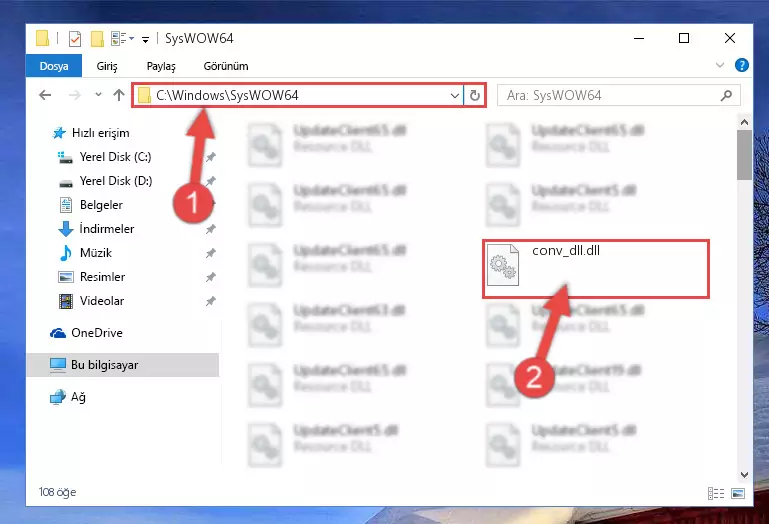The height and width of the screenshot is (524, 769).
Task: Click the address bar path C:\Windows\SysWOW64
Action: [227, 95]
